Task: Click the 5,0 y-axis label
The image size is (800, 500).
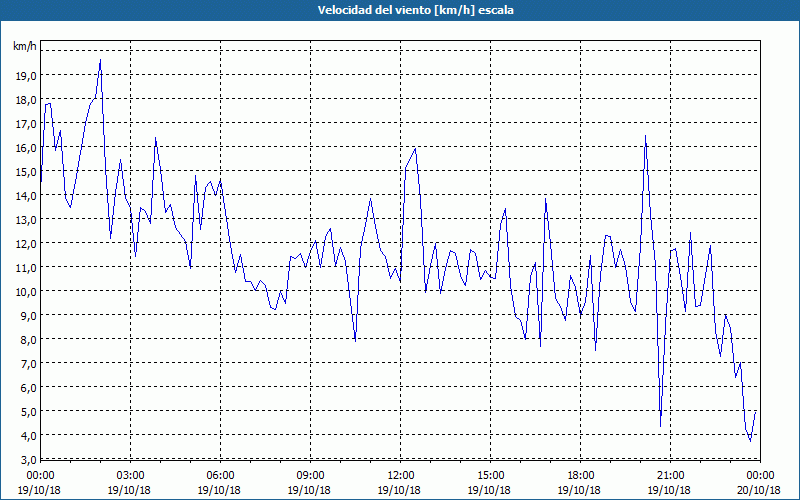Action: 29,411
